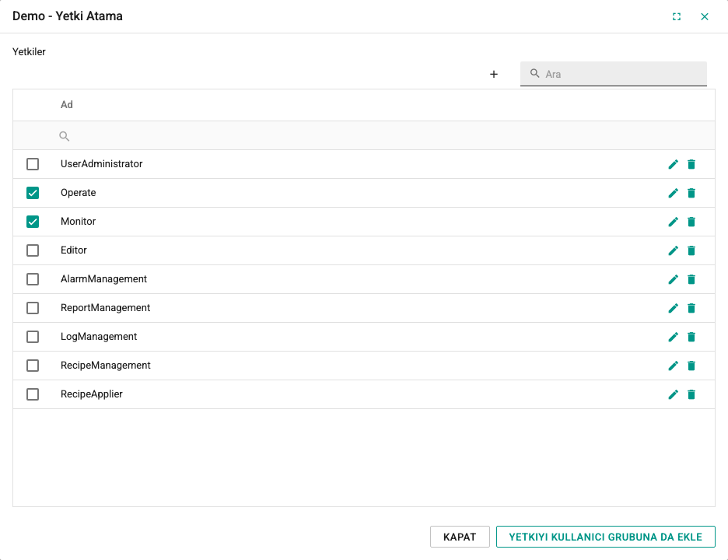Click YETKIYI KULLANICI GRUBUNA DA EKLE button
Screen dimensions: 728x560
pos(605,537)
